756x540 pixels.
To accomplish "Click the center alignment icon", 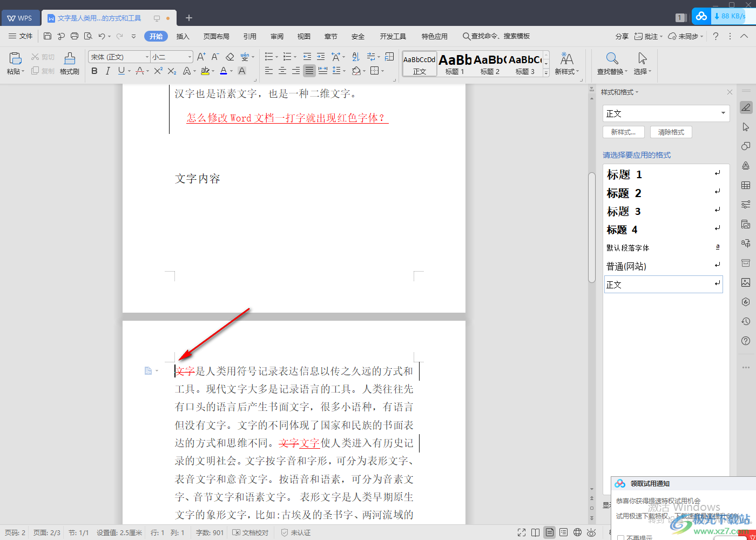I will (x=282, y=71).
